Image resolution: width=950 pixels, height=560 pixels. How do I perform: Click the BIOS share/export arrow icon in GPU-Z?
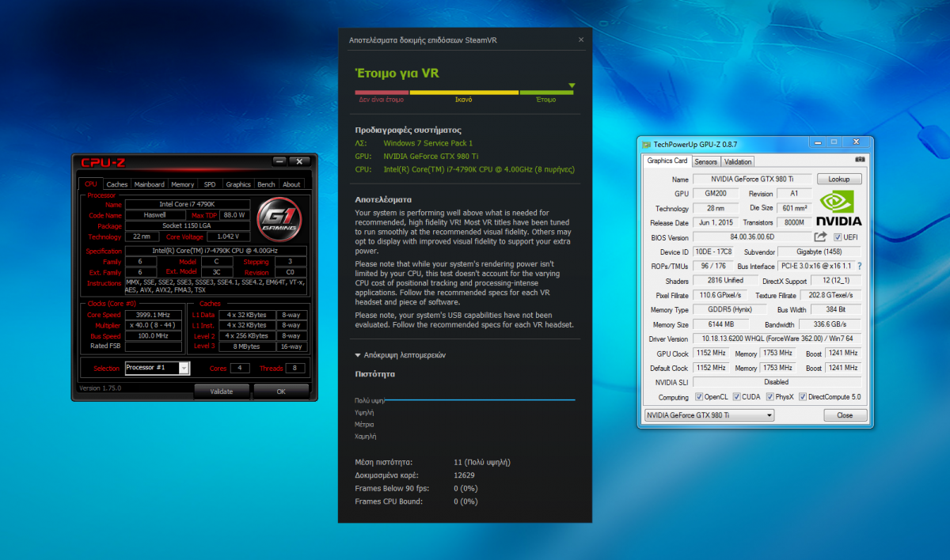pyautogui.click(x=820, y=236)
